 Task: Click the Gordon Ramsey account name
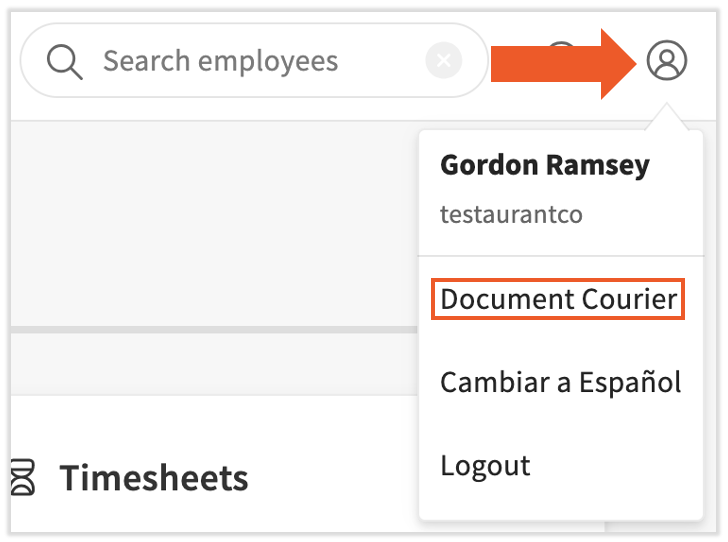(x=545, y=166)
